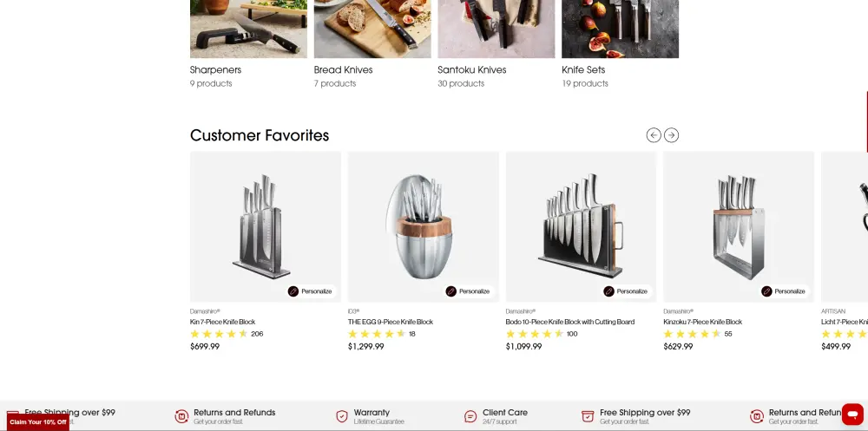868x431 pixels.
Task: Open the red chat widget
Action: (x=852, y=414)
